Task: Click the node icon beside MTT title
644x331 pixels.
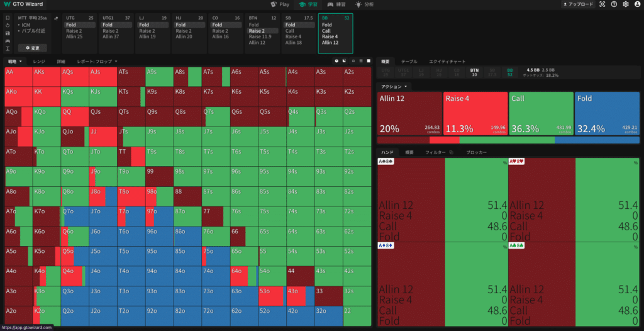Action: click(x=56, y=18)
